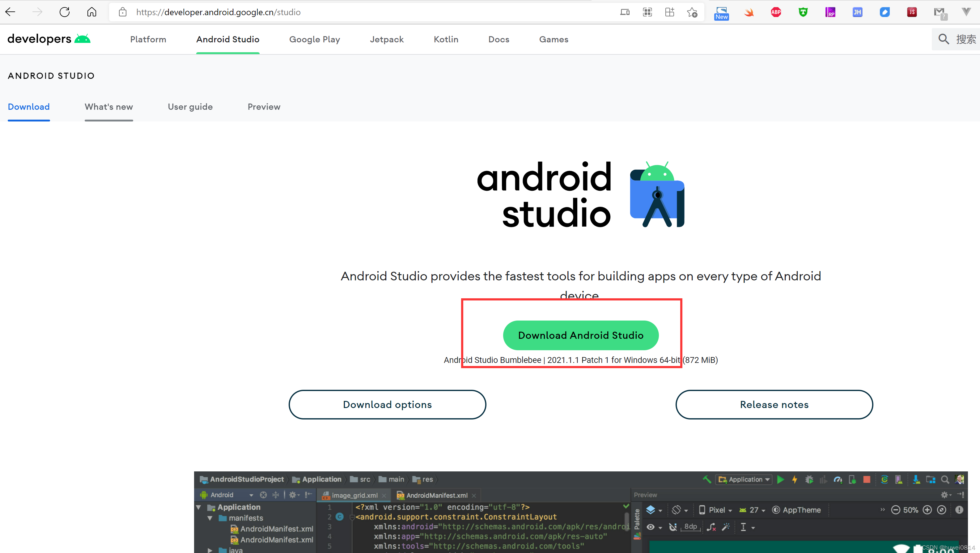The height and width of the screenshot is (553, 980).
Task: Click the AppTheme selector in screenshot
Action: [796, 510]
